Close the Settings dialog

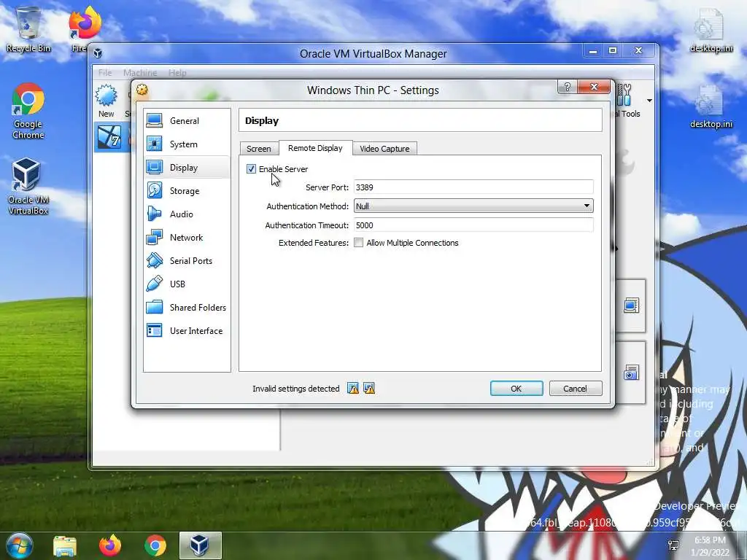[x=594, y=87]
